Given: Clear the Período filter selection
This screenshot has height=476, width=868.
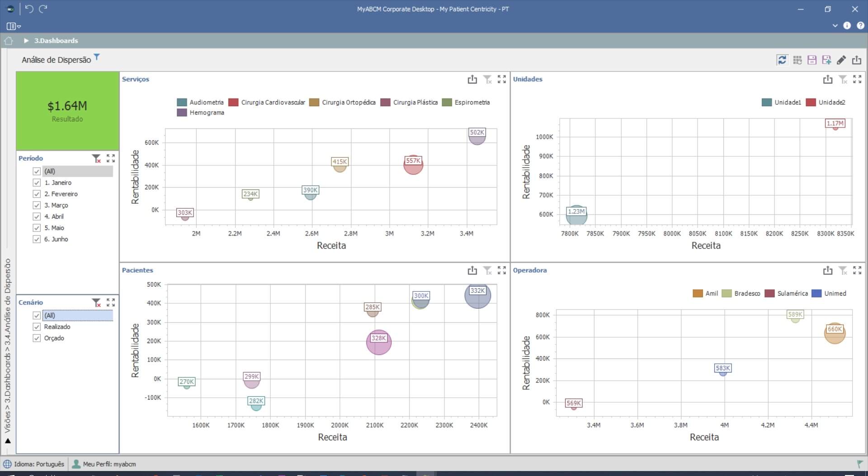Looking at the screenshot, I should tap(96, 158).
